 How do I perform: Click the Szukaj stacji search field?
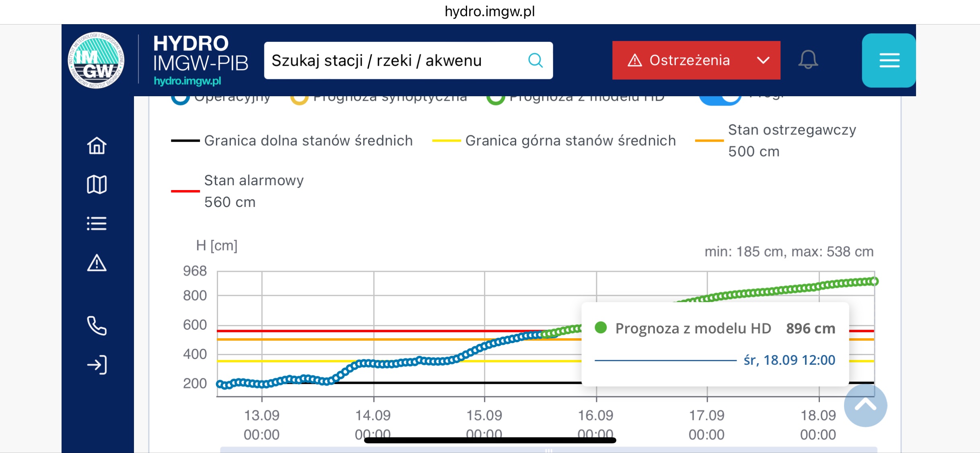[394, 60]
